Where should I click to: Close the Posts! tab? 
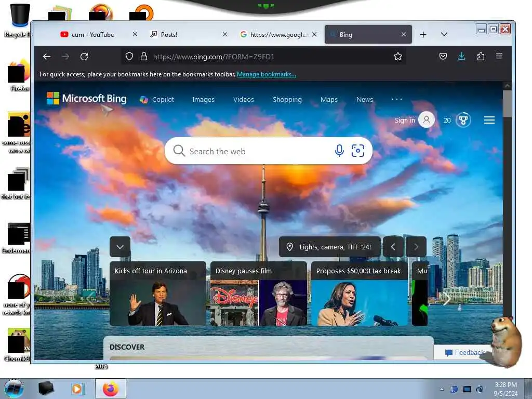224,34
